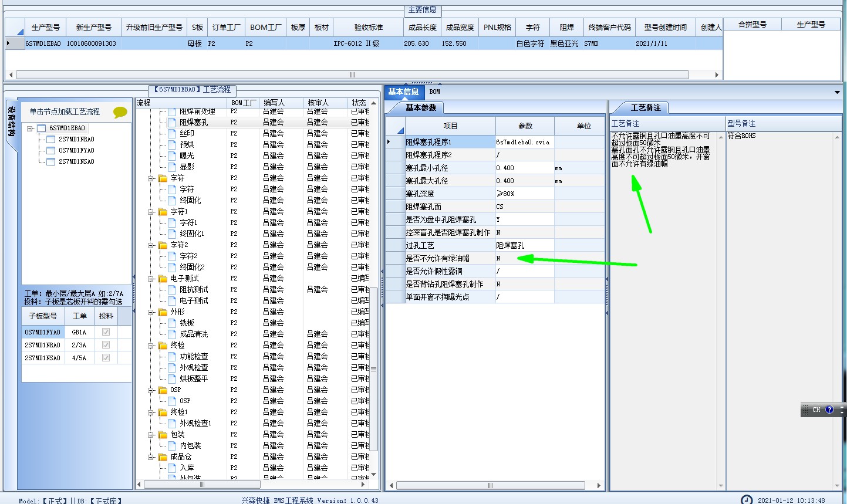847x504 pixels.
Task: Click the 6S7MD1EBA0 root node window icon
Action: pos(41,128)
